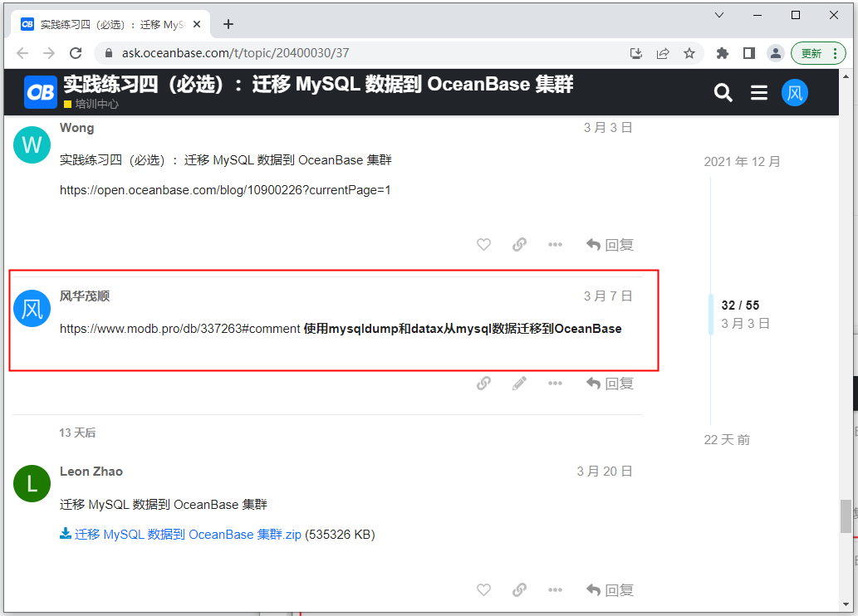Open the Chrome profile icon
The width and height of the screenshot is (858, 616).
pyautogui.click(x=776, y=53)
